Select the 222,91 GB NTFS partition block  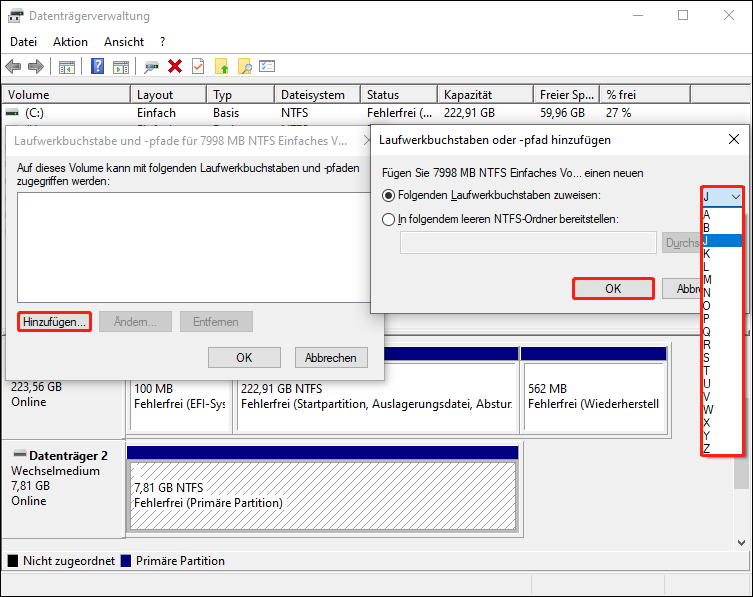coord(376,396)
